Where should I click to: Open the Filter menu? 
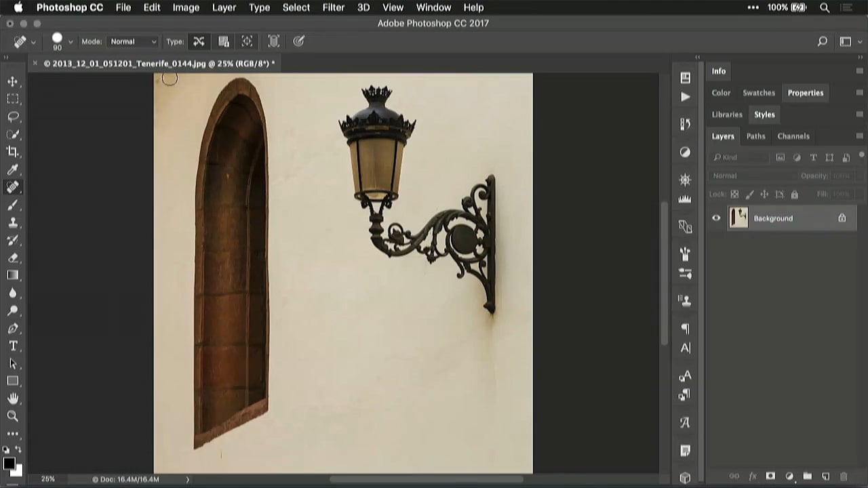point(333,7)
